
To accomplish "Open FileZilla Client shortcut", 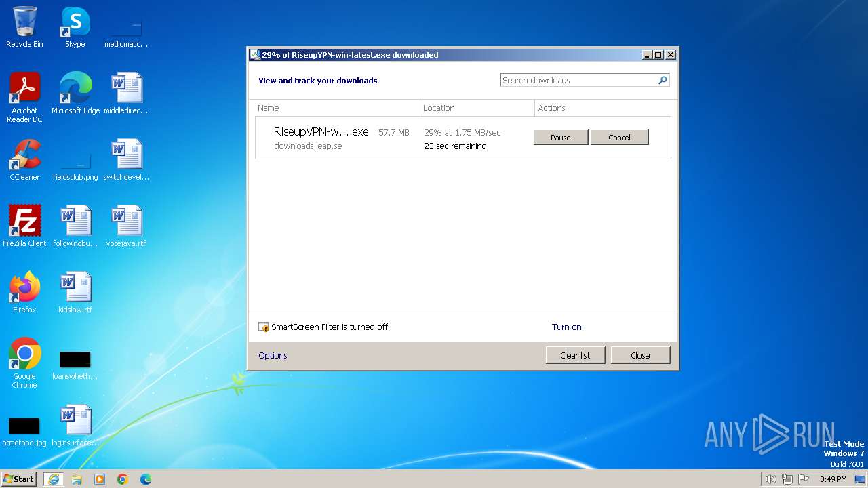I will tap(24, 226).
